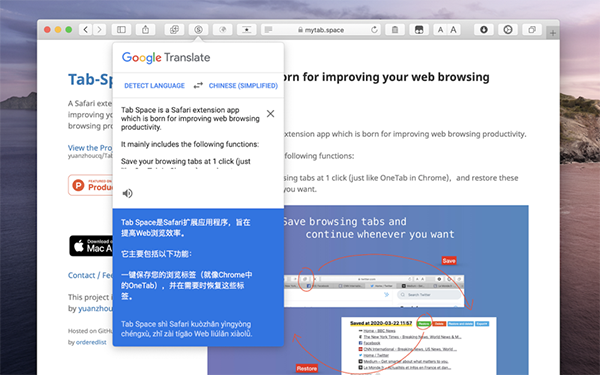Viewport: 600px width, 375px height.
Task: Click the extension icon right of Translate
Action: (x=222, y=29)
